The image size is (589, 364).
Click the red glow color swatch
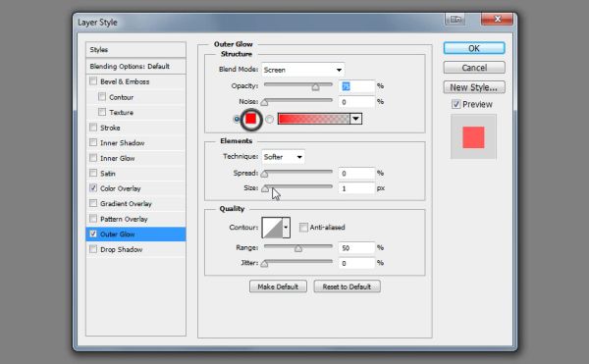pyautogui.click(x=251, y=119)
